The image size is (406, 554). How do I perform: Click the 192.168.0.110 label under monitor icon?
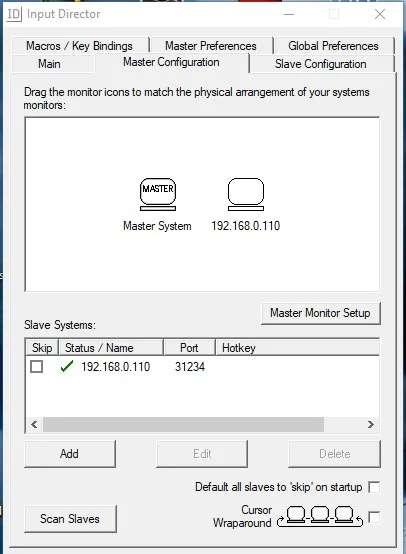(246, 226)
